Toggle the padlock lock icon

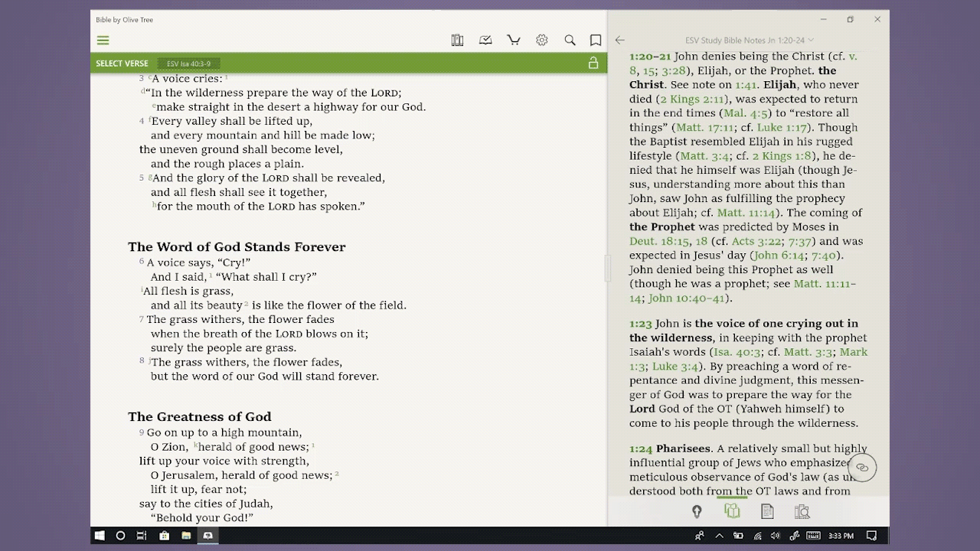(593, 64)
